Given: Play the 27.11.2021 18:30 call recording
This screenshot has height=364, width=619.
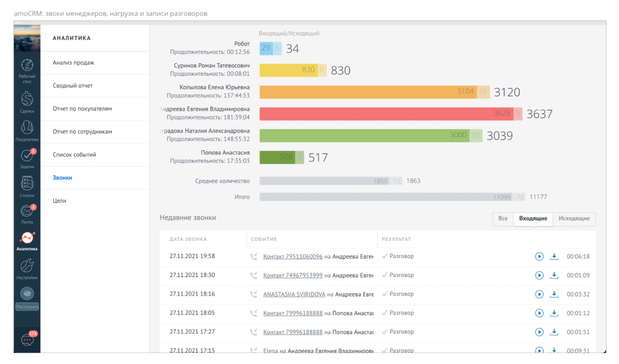Looking at the screenshot, I should (x=539, y=275).
